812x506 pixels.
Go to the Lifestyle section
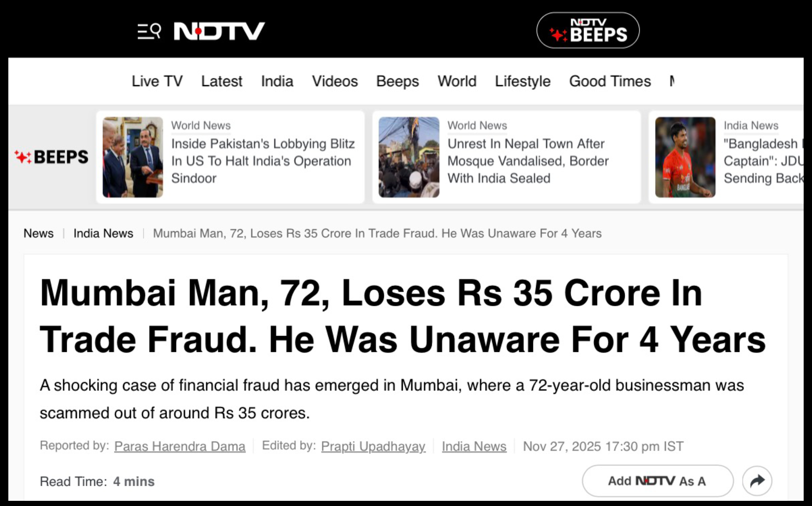pos(522,81)
